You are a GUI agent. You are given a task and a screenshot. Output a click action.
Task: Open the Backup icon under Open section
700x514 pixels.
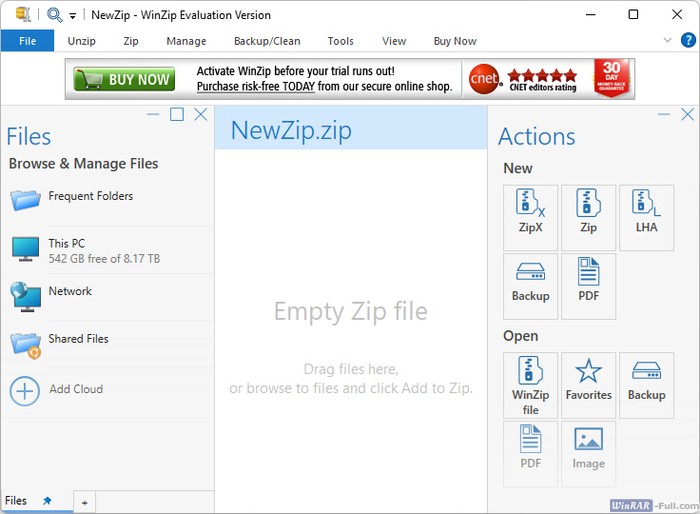(x=646, y=384)
